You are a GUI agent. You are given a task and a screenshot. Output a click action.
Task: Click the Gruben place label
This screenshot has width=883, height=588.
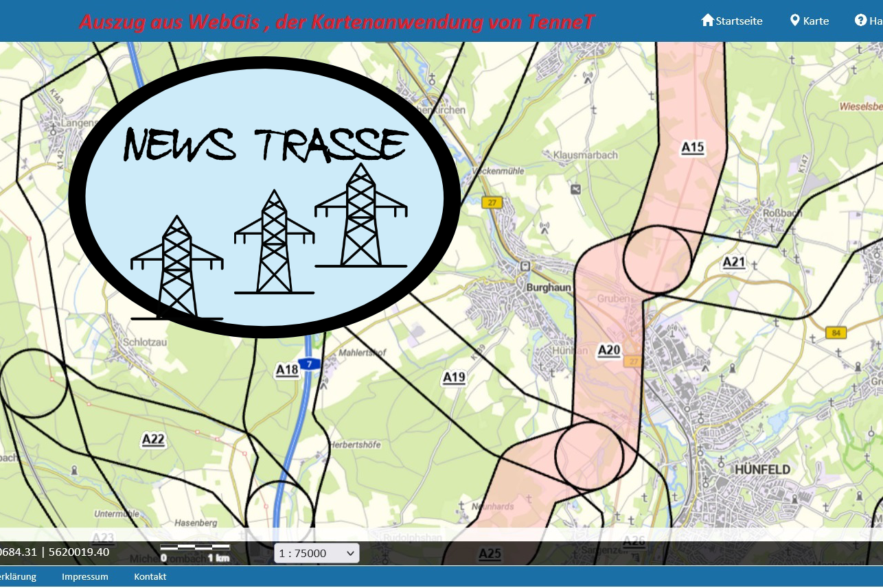(612, 299)
